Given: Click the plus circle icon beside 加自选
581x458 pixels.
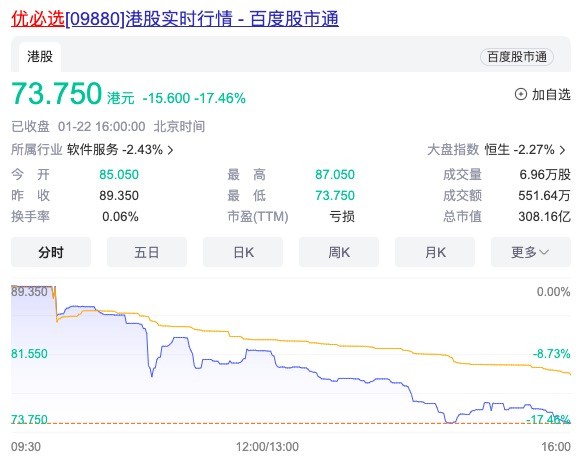Looking at the screenshot, I should (521, 94).
